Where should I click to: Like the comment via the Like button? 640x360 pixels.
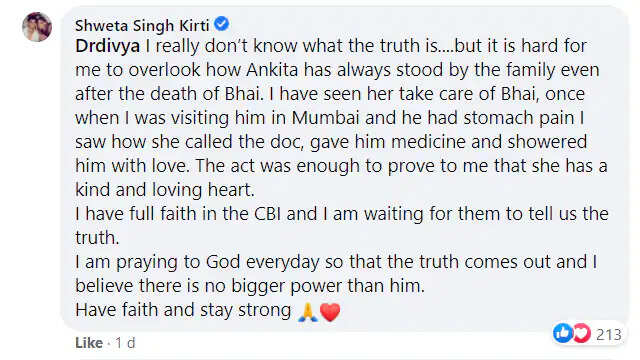pyautogui.click(x=89, y=343)
